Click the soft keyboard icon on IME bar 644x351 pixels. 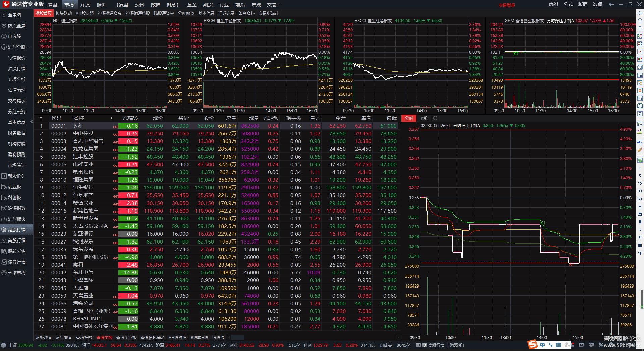(558, 345)
